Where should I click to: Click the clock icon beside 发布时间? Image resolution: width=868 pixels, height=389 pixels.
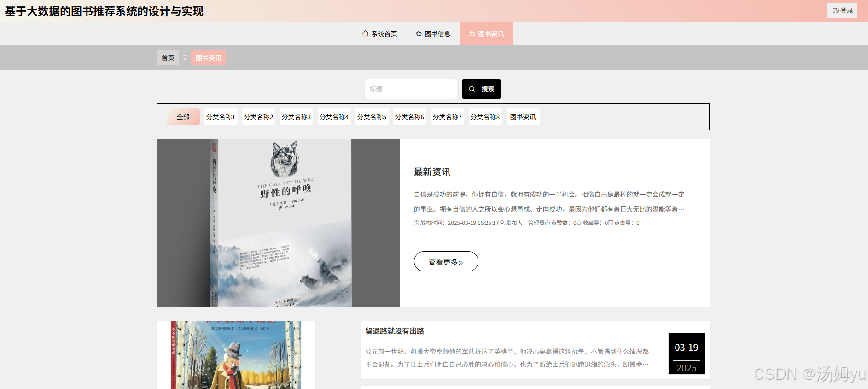pyautogui.click(x=416, y=223)
